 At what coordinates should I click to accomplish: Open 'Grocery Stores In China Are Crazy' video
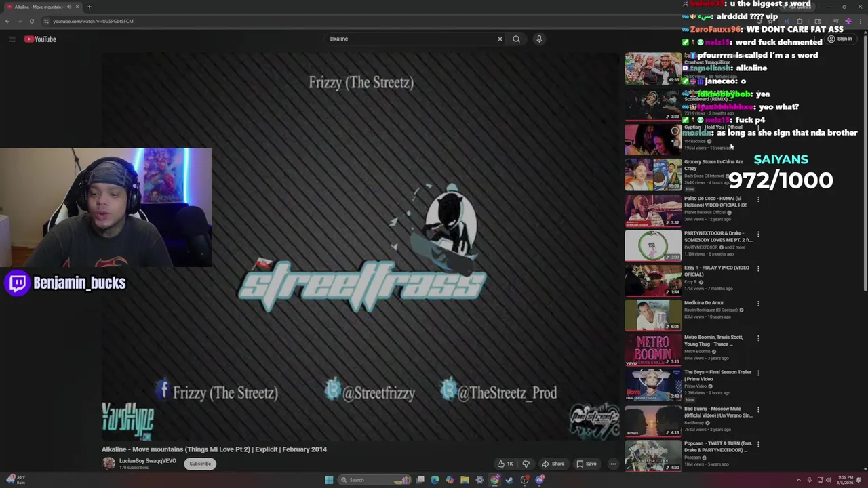pos(713,165)
